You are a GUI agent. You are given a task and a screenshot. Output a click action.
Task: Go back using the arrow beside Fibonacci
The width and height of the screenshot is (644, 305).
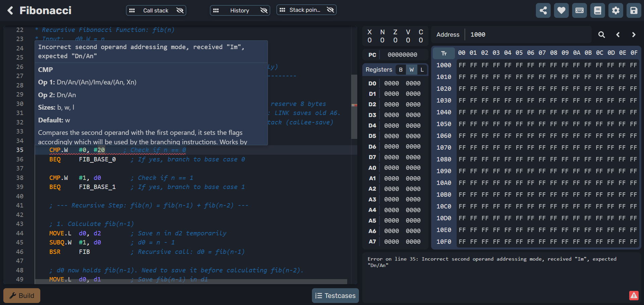coord(10,10)
